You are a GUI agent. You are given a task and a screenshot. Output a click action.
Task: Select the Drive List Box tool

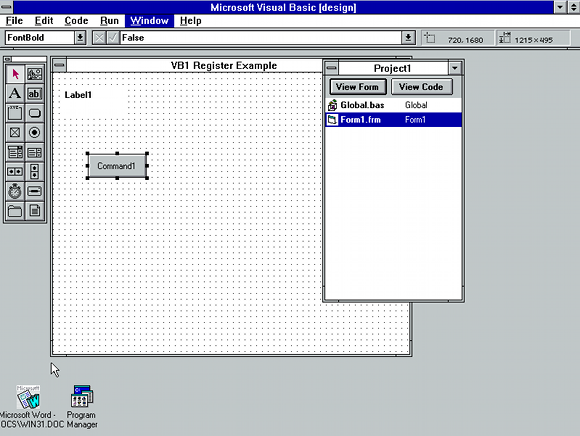[35, 191]
